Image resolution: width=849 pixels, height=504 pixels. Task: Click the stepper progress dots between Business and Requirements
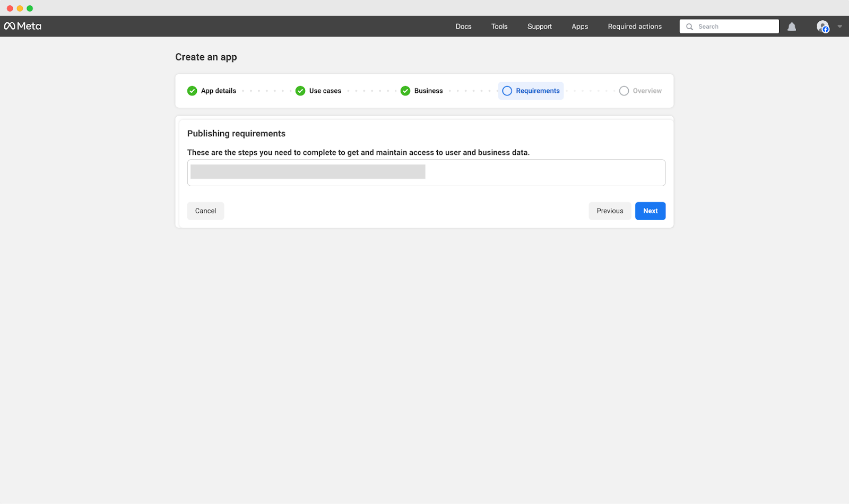click(x=473, y=91)
